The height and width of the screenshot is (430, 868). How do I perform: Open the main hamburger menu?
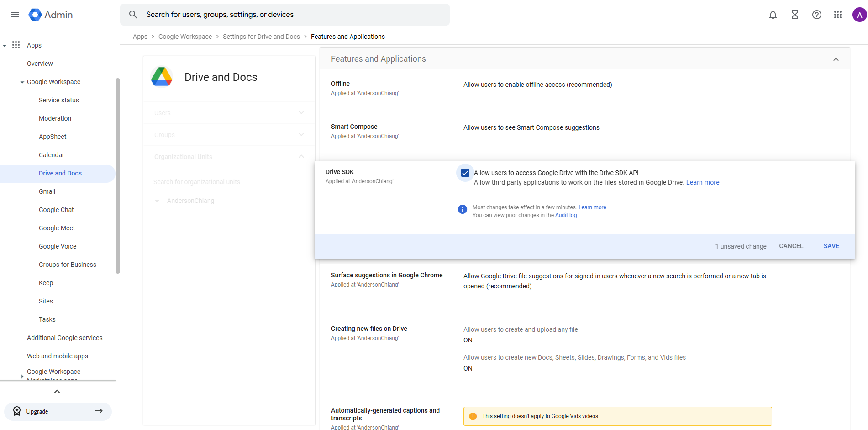(15, 15)
